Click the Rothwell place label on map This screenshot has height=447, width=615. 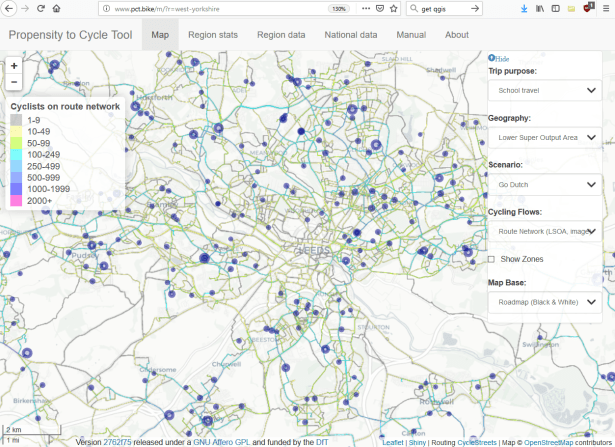437,402
